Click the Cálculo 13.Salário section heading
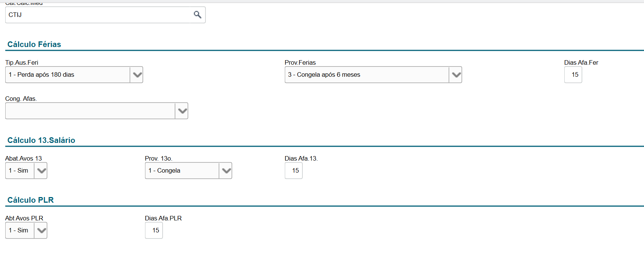Screen dimensions: 644x261 (41, 140)
